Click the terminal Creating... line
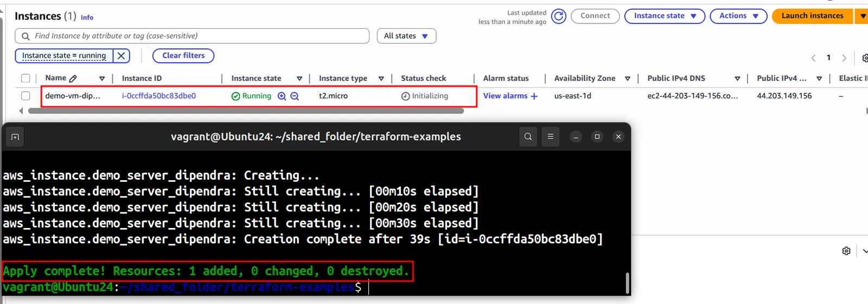This screenshot has width=868, height=304. 161,176
